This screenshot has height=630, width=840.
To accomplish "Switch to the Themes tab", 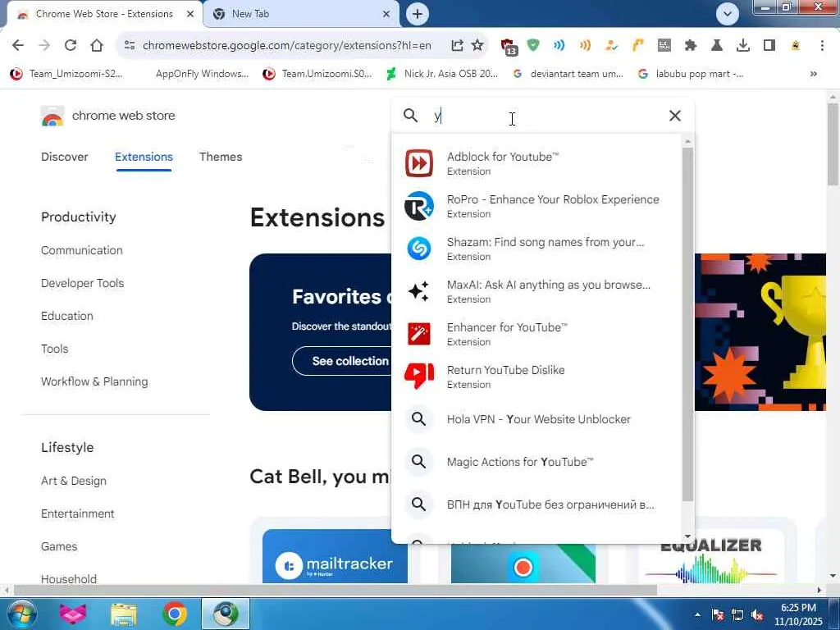I will pos(221,157).
